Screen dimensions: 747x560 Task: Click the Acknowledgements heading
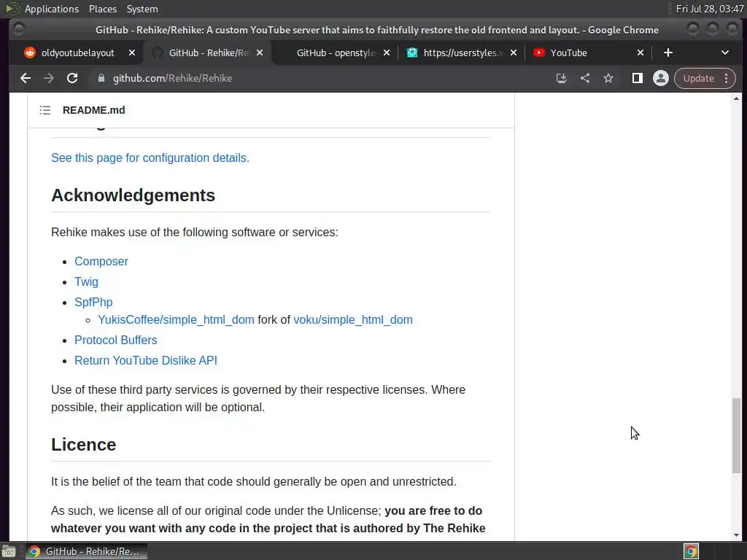[133, 195]
